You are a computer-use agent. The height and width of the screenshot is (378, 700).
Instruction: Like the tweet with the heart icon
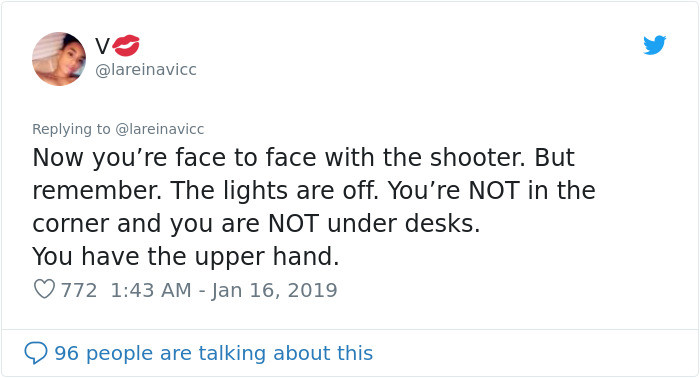pos(44,289)
